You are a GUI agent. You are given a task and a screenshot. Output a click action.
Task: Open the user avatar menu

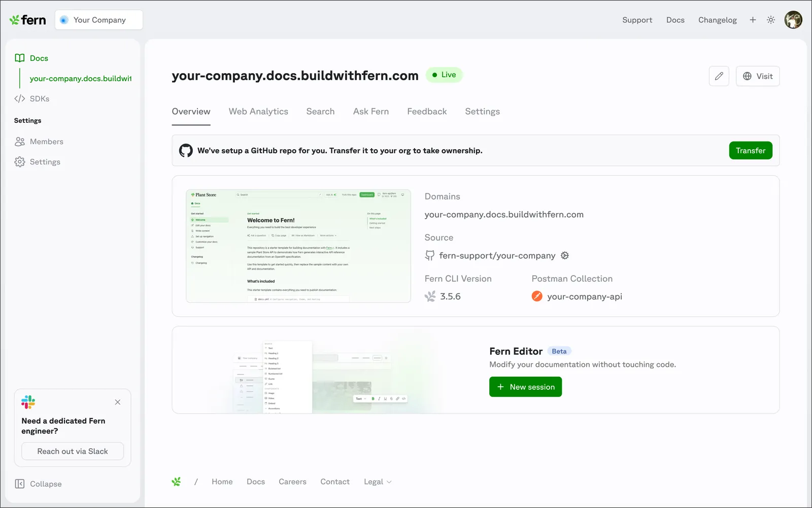pyautogui.click(x=793, y=20)
